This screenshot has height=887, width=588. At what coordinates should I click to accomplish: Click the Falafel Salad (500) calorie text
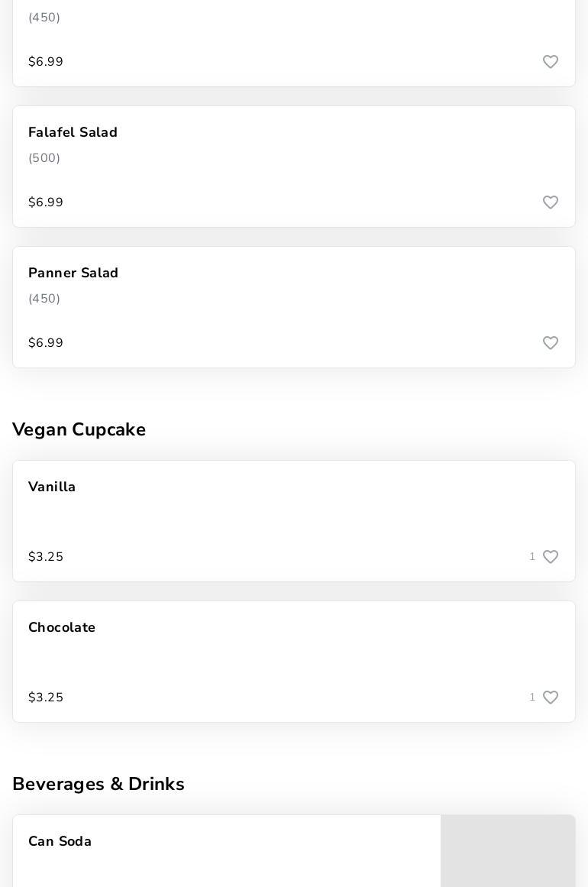pyautogui.click(x=44, y=158)
